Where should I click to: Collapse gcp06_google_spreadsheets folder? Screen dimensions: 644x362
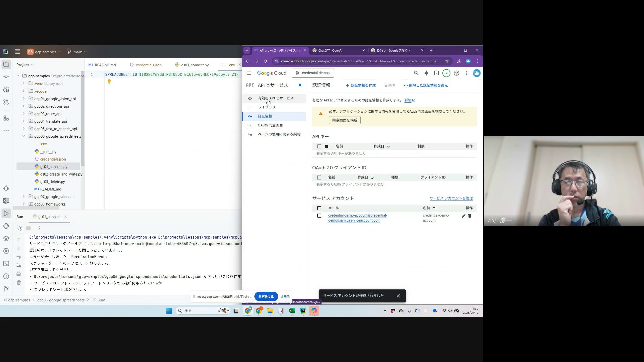pos(24,136)
